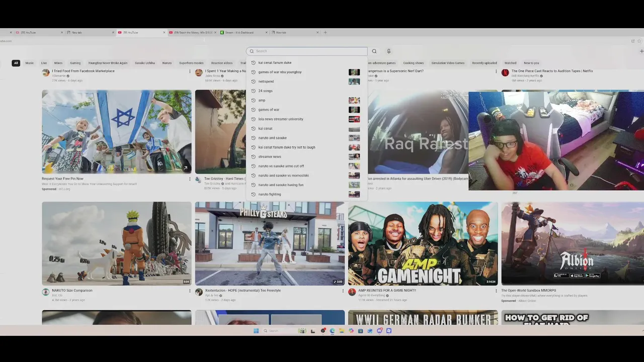Screen dimensions: 644x362
Task: Open 'AMP REUNITES FOR A GAME NIGHT' title
Action: pyautogui.click(x=387, y=290)
